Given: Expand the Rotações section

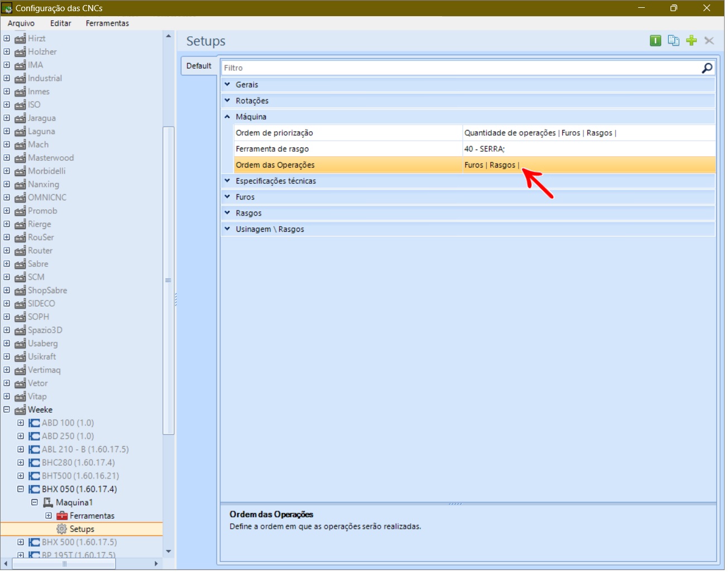Looking at the screenshot, I should pyautogui.click(x=227, y=101).
